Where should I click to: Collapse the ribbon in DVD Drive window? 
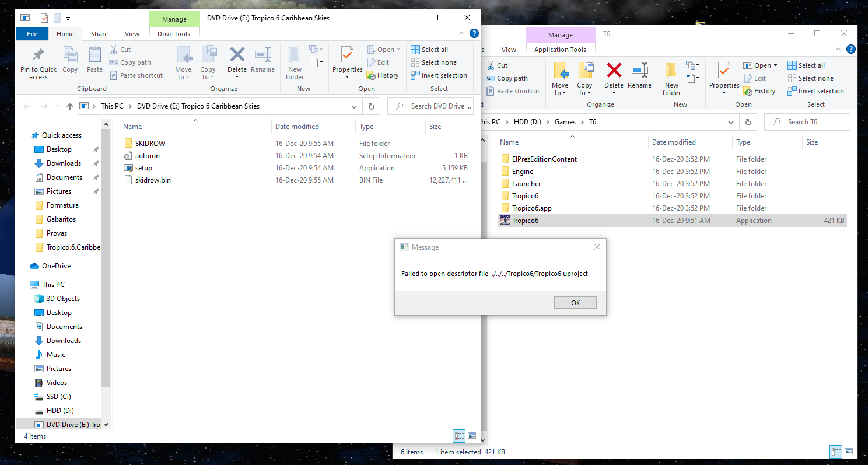pyautogui.click(x=462, y=34)
